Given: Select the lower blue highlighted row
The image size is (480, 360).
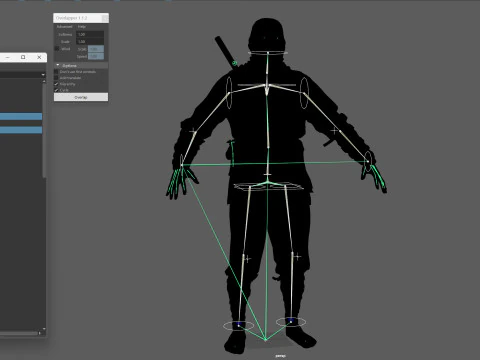Looking at the screenshot, I should click(x=21, y=130).
